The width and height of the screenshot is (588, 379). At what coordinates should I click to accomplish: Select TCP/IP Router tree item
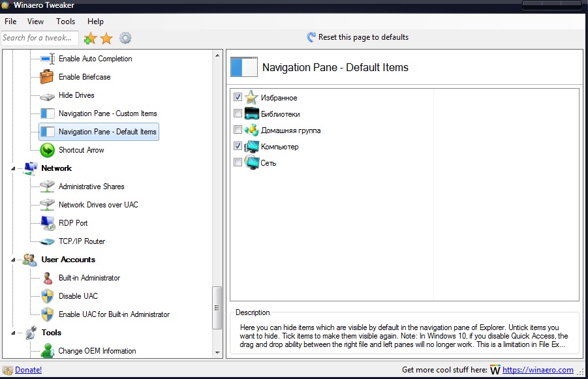(82, 241)
